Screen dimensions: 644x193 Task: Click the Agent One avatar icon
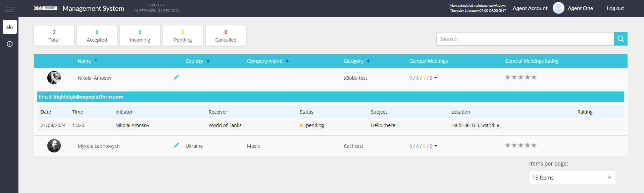pos(558,8)
